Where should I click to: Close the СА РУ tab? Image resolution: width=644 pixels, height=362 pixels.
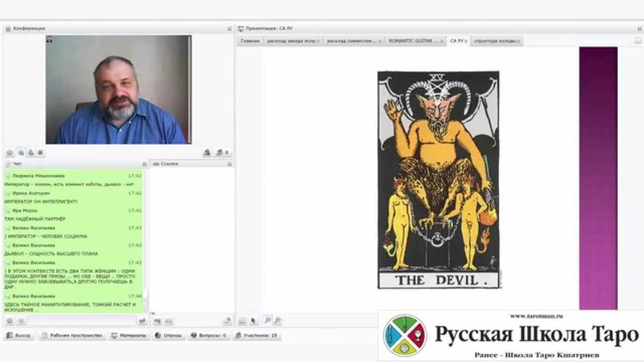465,41
